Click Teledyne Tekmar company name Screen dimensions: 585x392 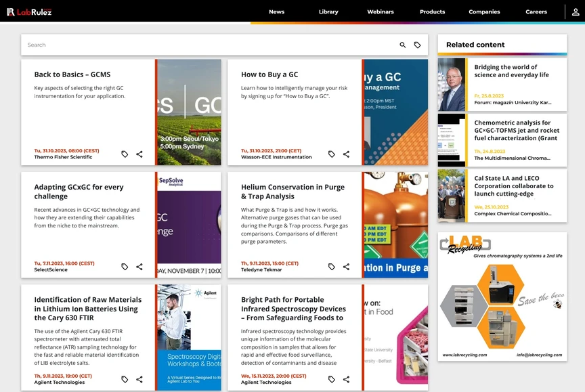(x=261, y=269)
